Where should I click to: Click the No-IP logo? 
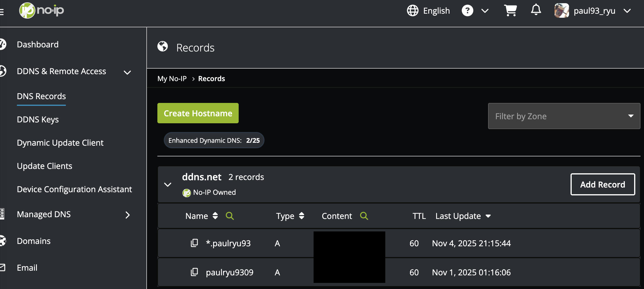42,10
